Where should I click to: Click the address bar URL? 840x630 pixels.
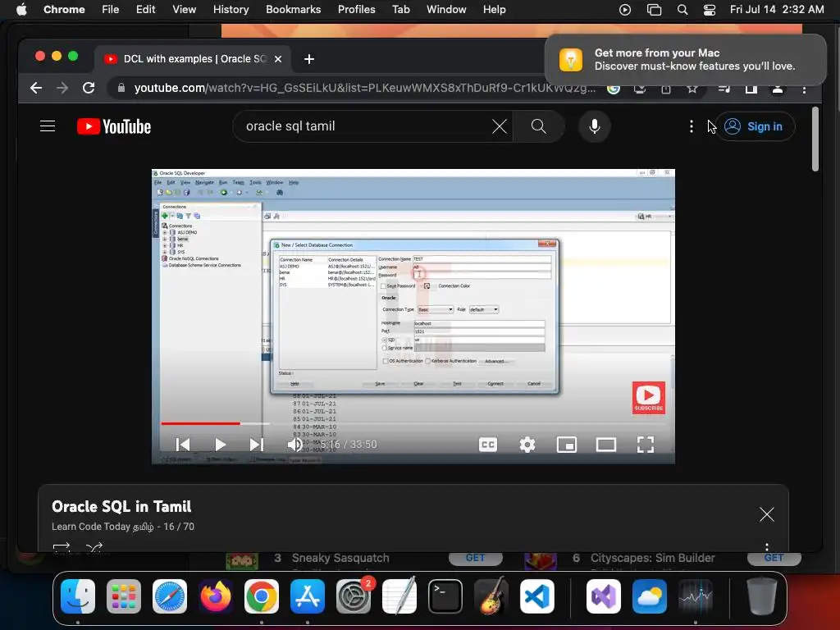pyautogui.click(x=364, y=88)
